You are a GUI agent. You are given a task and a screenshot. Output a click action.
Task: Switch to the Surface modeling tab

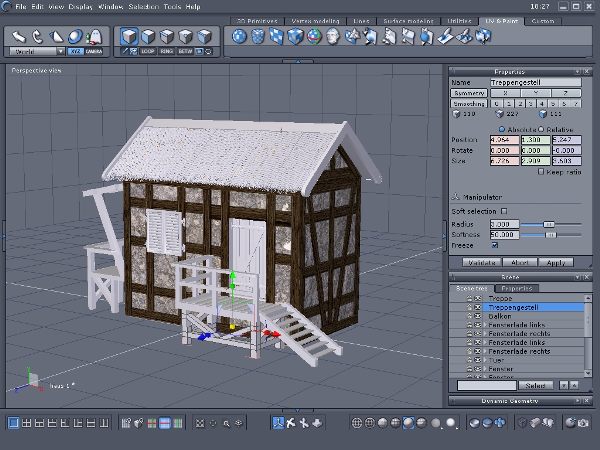pos(408,21)
